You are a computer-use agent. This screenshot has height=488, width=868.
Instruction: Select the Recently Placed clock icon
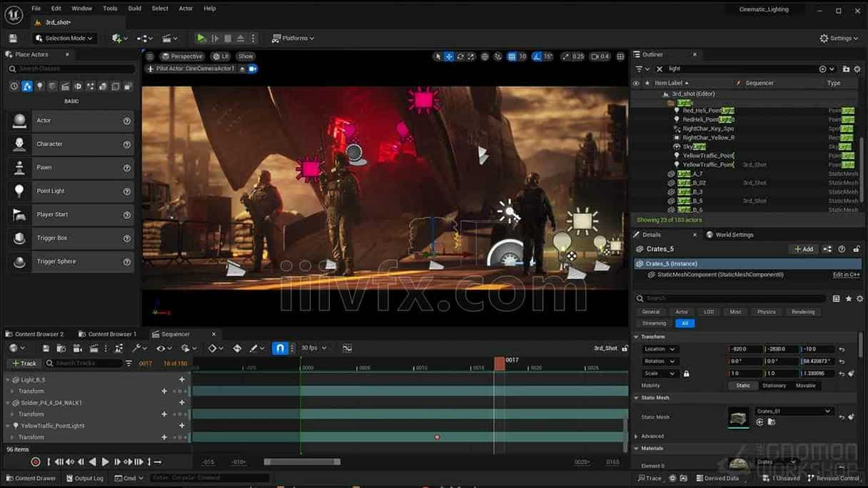click(x=14, y=86)
